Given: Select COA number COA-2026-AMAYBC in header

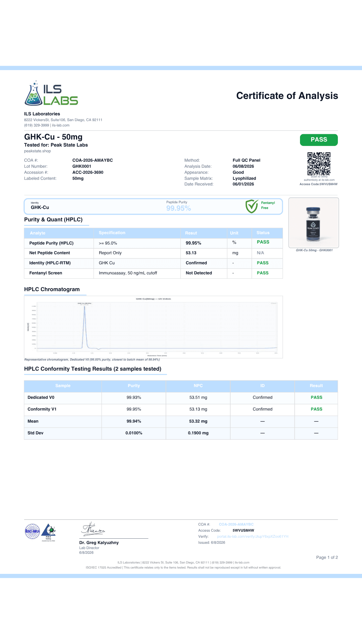Looking at the screenshot, I should (x=93, y=160).
